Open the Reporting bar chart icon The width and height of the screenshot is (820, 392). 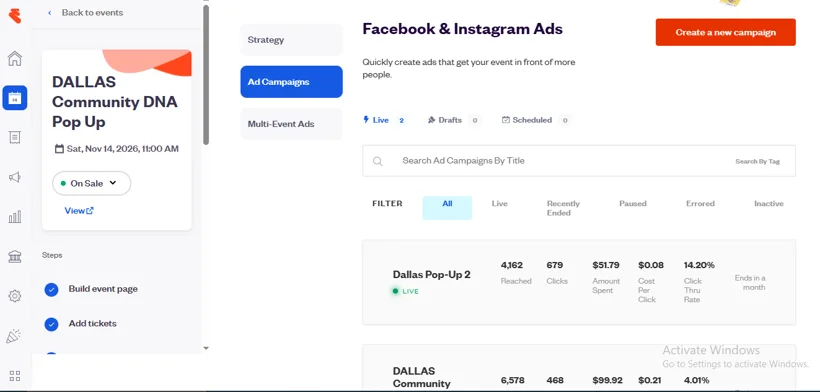coord(15,217)
